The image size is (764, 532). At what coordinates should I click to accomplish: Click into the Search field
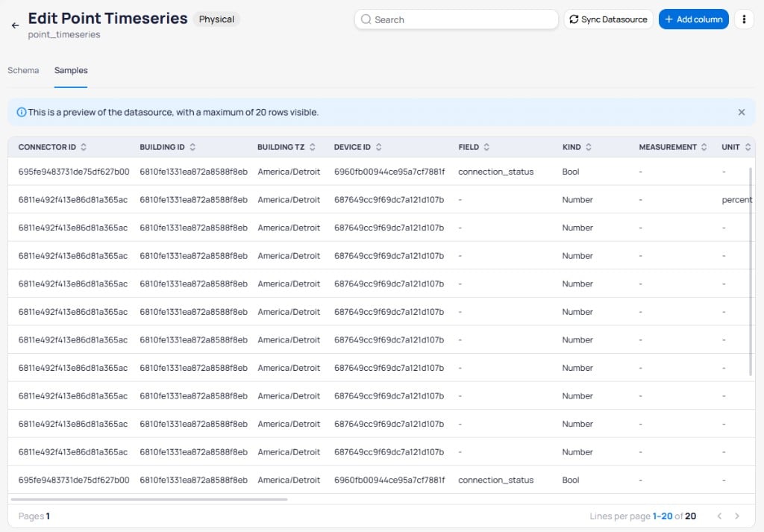click(x=456, y=19)
